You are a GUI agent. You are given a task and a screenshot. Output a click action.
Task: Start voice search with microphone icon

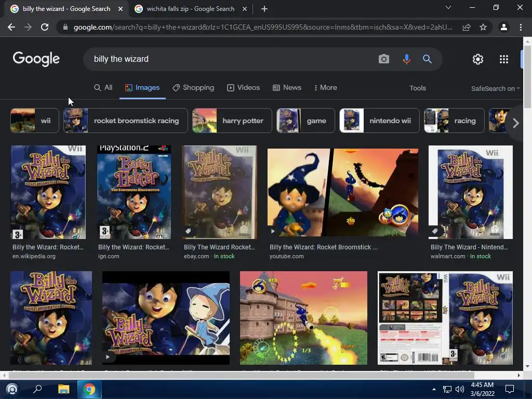coord(406,59)
